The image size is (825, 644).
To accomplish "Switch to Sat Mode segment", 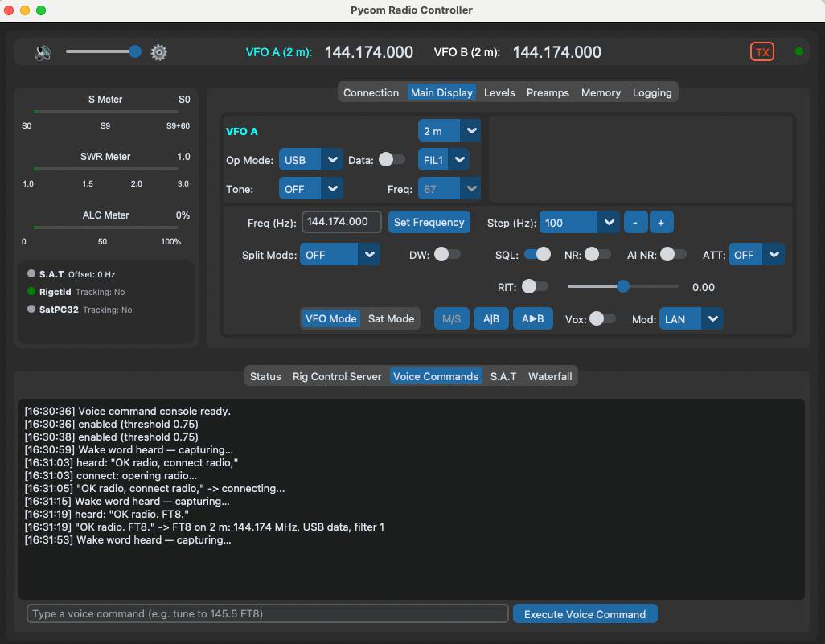I will pyautogui.click(x=391, y=319).
